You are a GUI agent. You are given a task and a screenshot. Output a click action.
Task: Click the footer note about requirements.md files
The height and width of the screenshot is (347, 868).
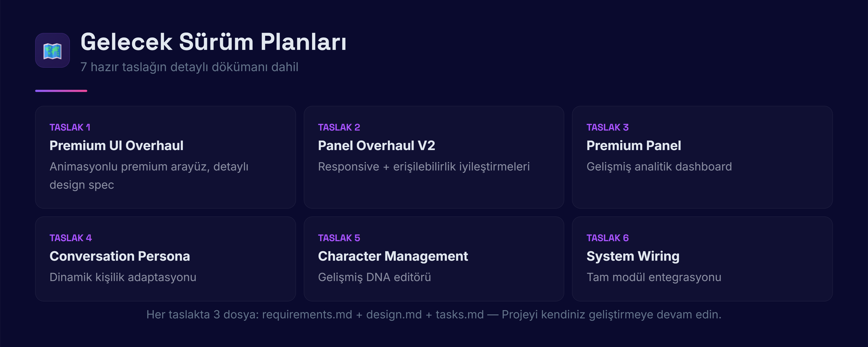pyautogui.click(x=434, y=314)
